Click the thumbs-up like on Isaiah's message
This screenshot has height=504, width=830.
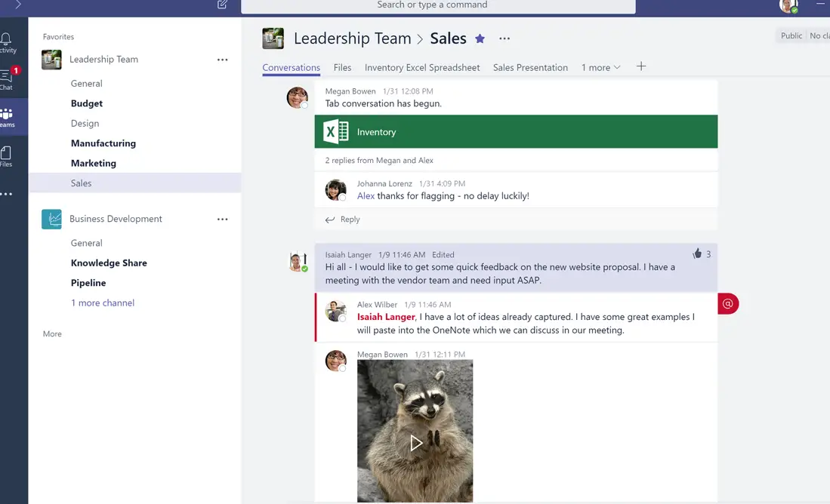click(x=697, y=254)
